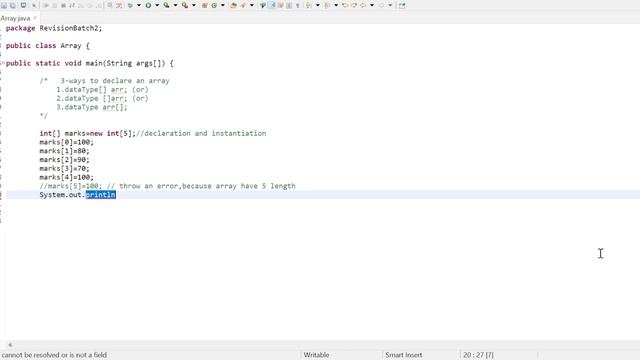This screenshot has width=640, height=360.
Task: Click the Coverage launch icon
Action: (167, 5)
